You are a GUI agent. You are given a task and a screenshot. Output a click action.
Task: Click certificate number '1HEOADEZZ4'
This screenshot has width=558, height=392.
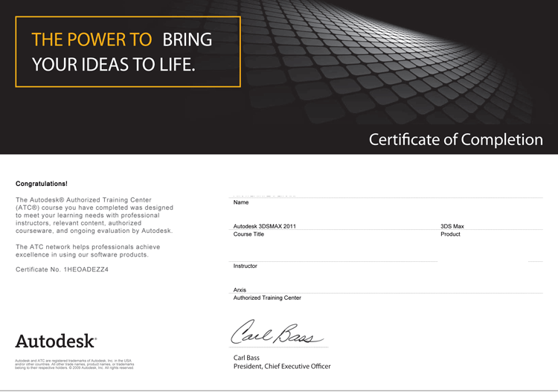[86, 269]
